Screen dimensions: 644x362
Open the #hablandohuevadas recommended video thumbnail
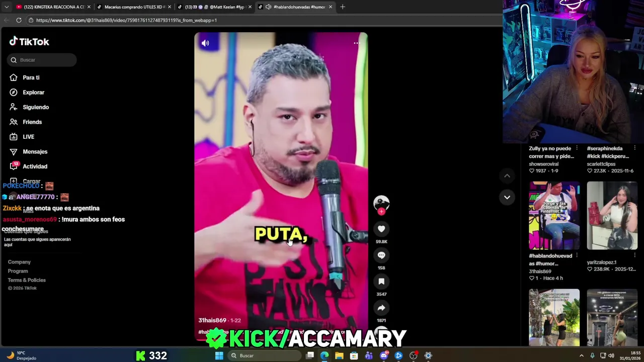click(x=554, y=216)
